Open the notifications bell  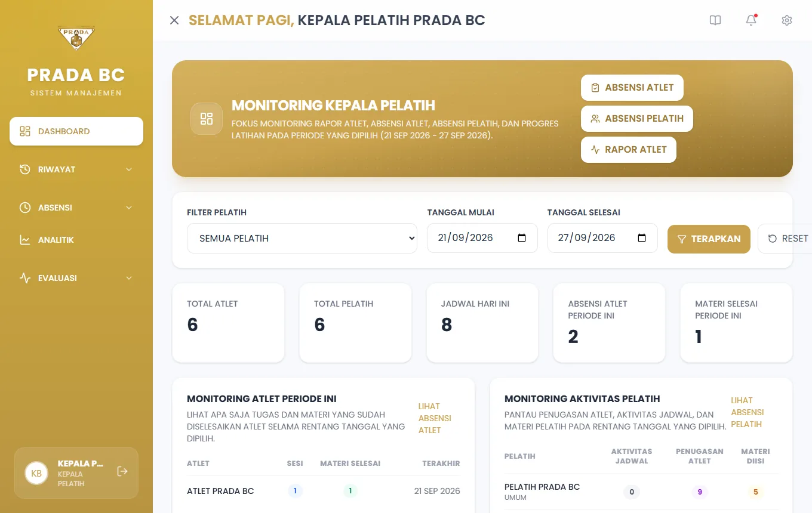click(x=751, y=20)
